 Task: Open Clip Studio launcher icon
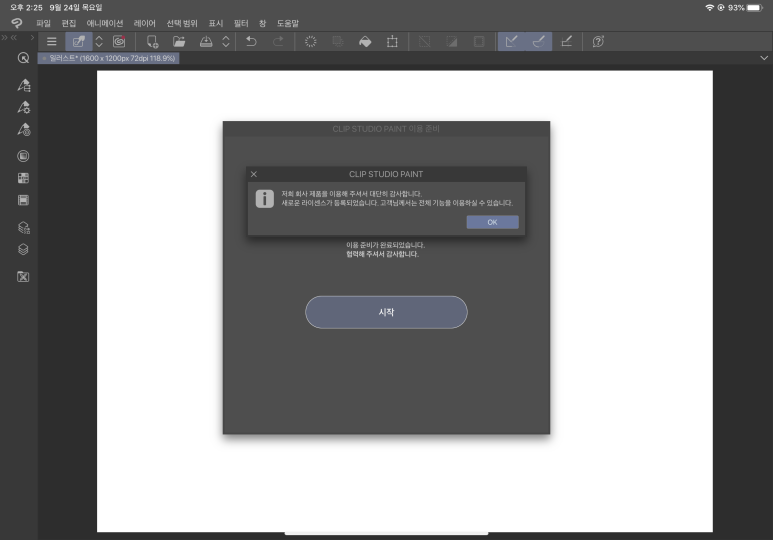click(119, 41)
